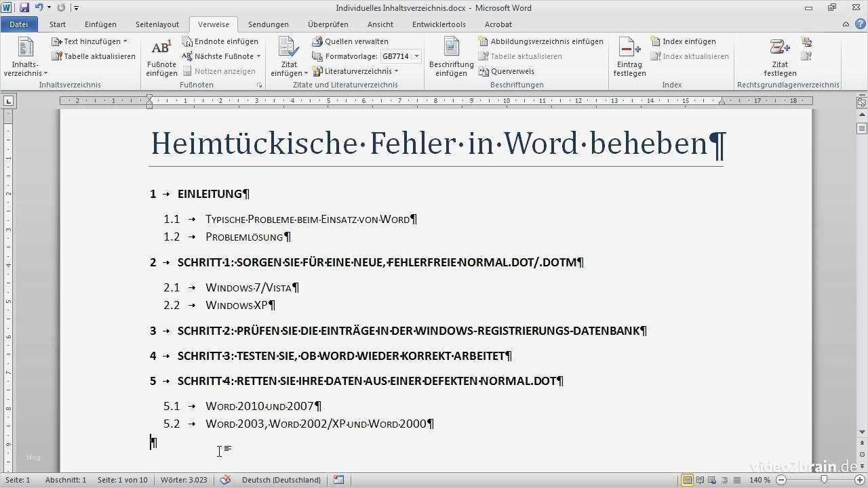Select the Acrobat tab
This screenshot has width=868, height=488.
coord(498,24)
